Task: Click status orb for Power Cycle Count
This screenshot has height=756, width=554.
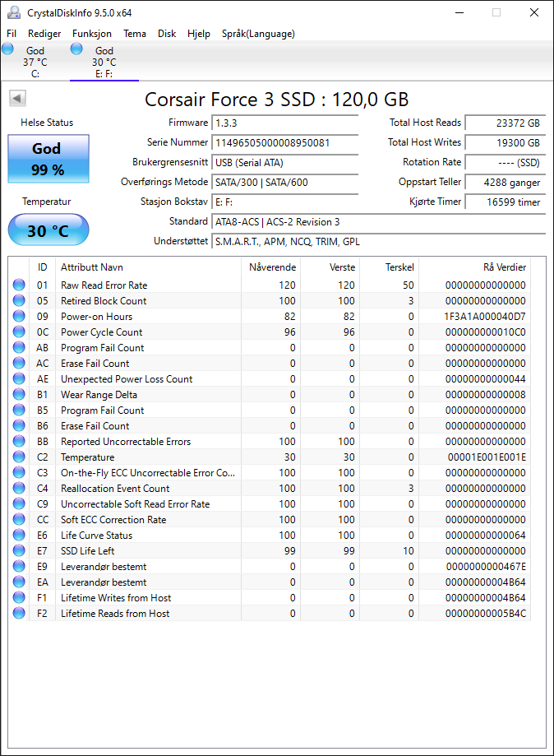Action: 19,332
